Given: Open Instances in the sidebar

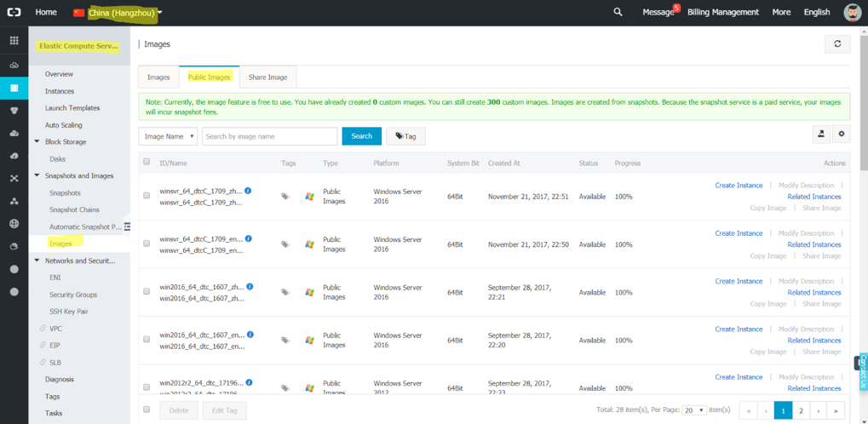Looking at the screenshot, I should 60,91.
